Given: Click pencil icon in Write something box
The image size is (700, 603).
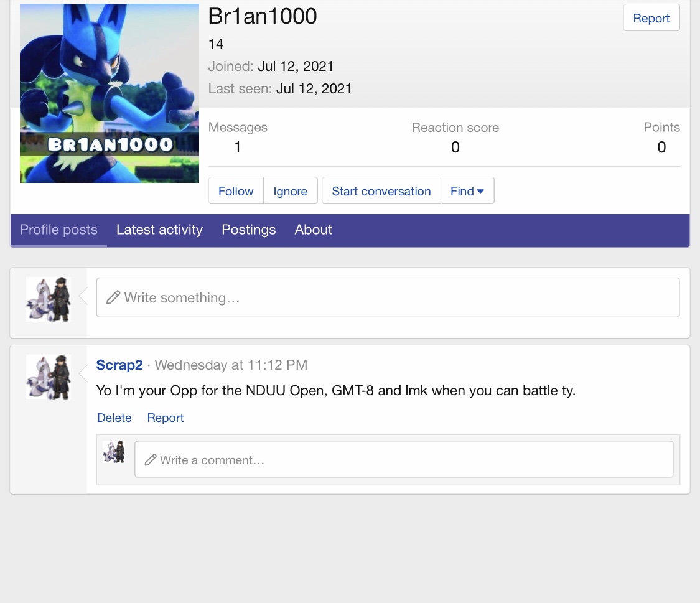Looking at the screenshot, I should (113, 297).
